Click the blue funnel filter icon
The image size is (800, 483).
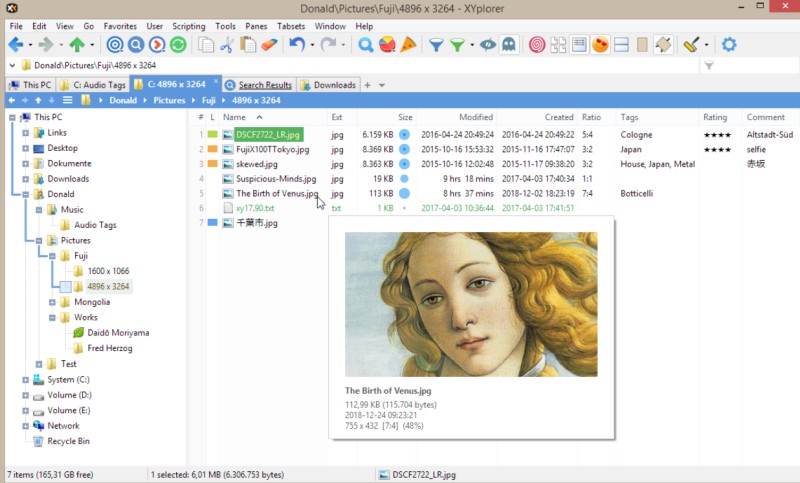436,45
